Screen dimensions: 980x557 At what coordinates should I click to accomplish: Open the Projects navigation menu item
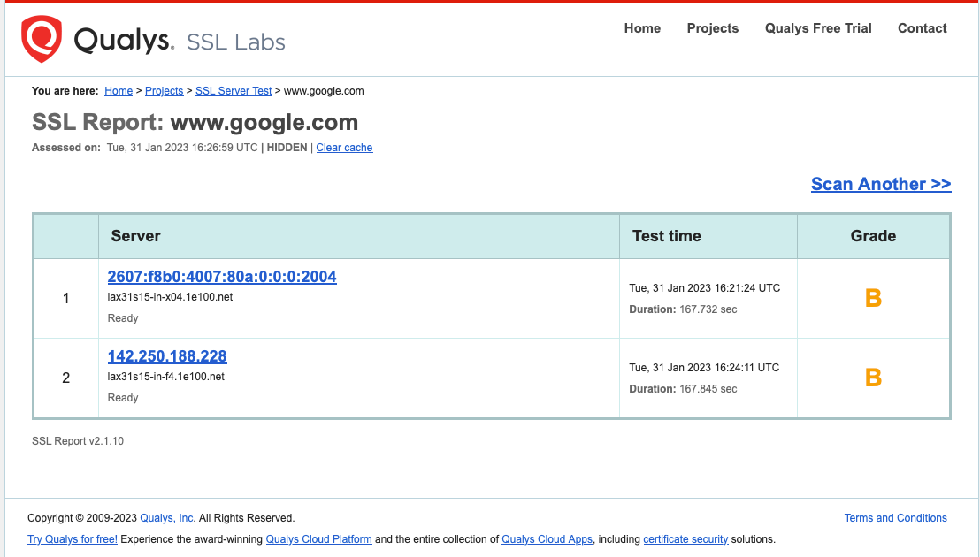713,28
